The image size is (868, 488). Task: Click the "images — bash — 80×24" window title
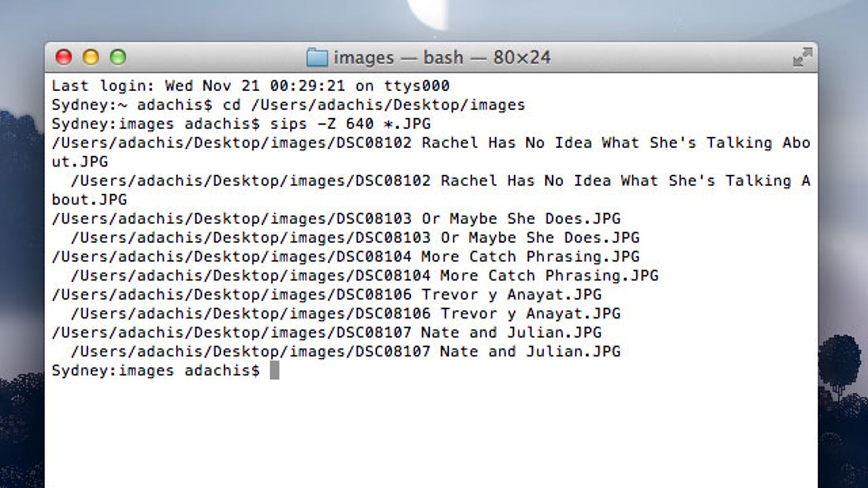(442, 57)
